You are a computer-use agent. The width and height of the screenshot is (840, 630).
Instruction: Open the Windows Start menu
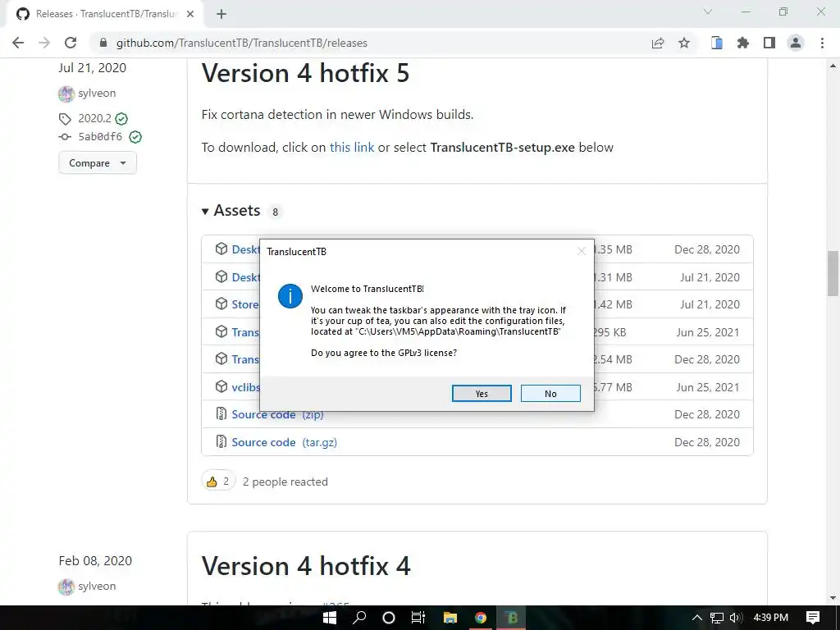coord(330,618)
